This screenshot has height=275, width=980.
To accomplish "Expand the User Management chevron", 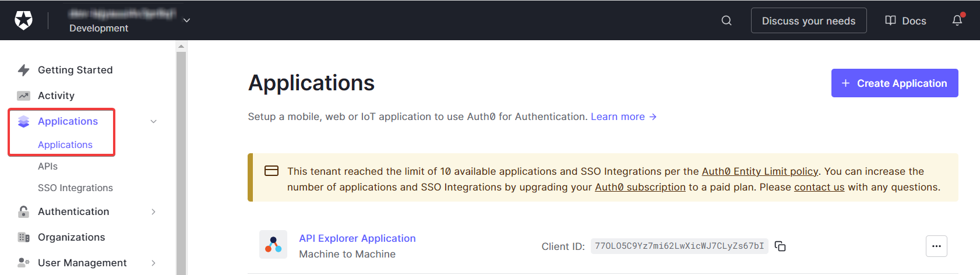I will click(153, 263).
